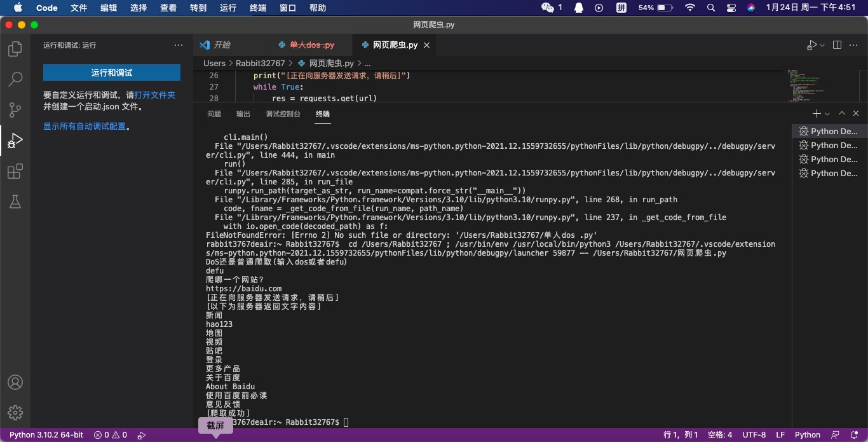Click the 运行和调试 button

click(x=112, y=73)
